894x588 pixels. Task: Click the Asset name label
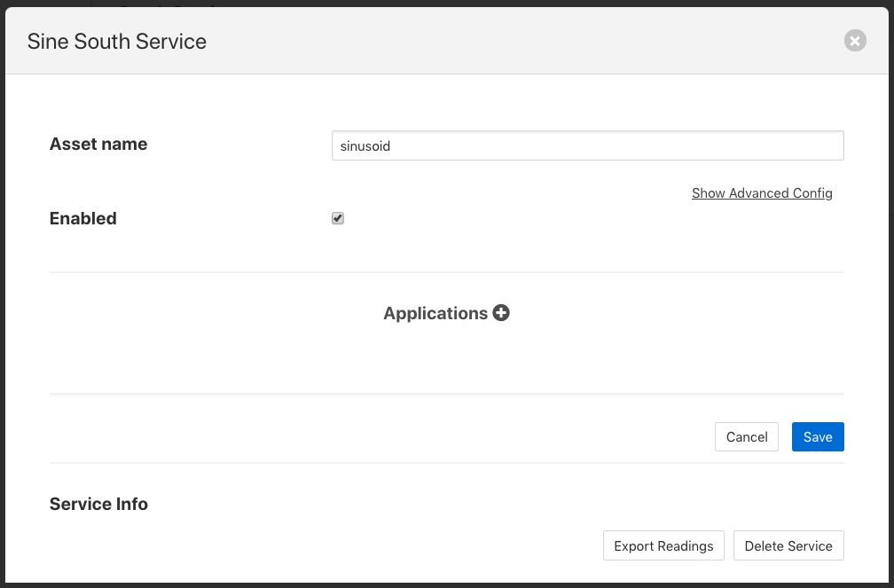98,145
